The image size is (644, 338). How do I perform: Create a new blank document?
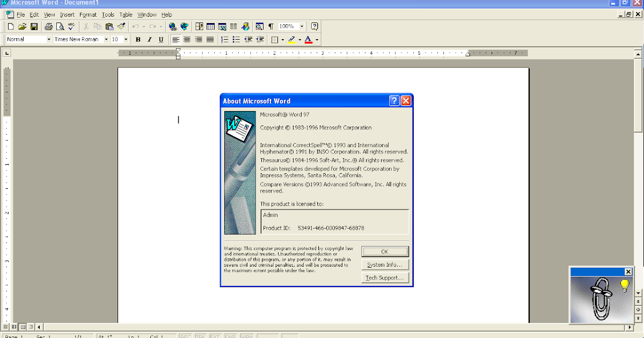[11, 26]
